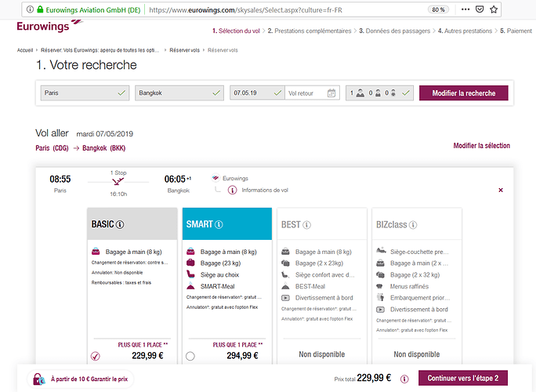Click Modifier la recherche button
The width and height of the screenshot is (536, 392).
point(464,93)
